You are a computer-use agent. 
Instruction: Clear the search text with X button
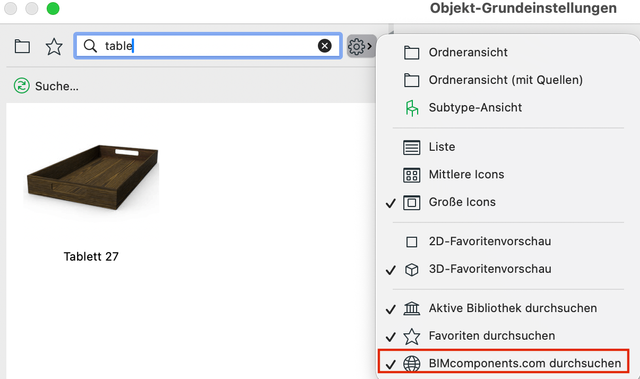click(324, 46)
